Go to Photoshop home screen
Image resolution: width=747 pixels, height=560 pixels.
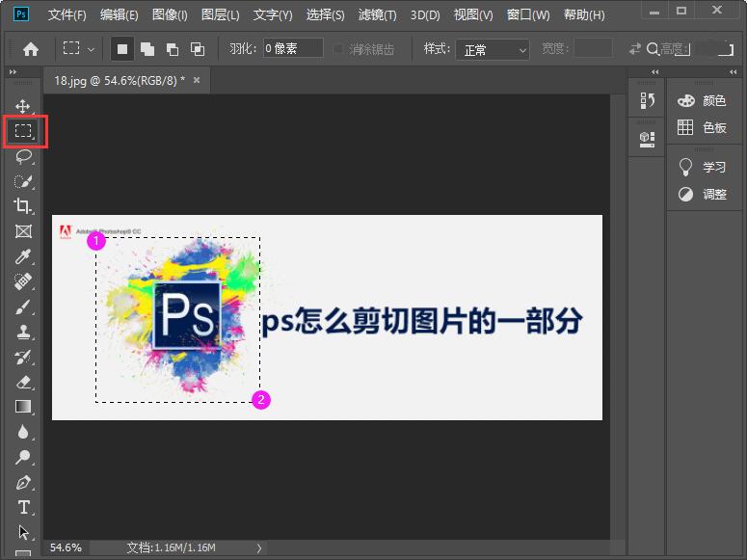pos(31,48)
